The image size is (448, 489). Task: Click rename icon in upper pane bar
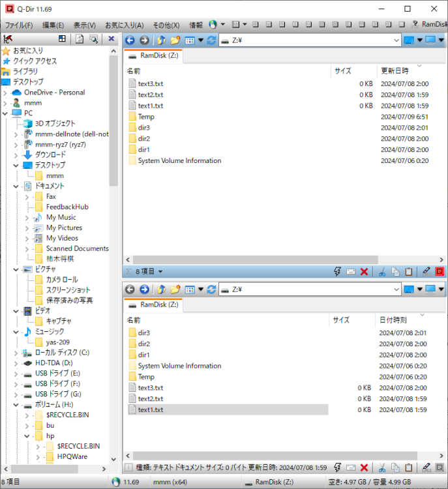(351, 272)
